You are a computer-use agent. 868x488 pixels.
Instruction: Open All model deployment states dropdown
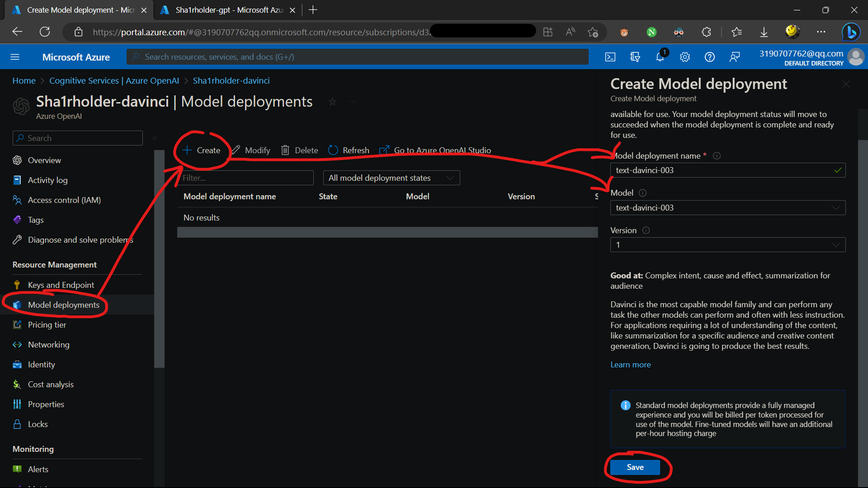pos(391,178)
